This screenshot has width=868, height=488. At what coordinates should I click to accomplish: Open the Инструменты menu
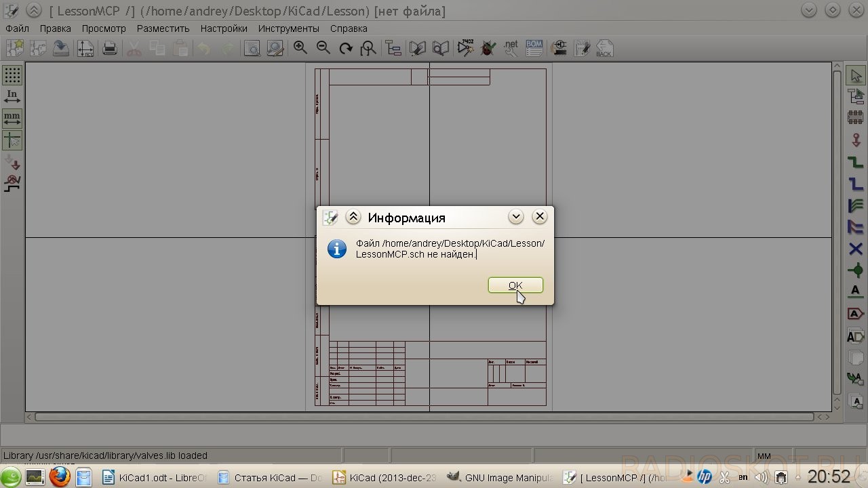[288, 28]
